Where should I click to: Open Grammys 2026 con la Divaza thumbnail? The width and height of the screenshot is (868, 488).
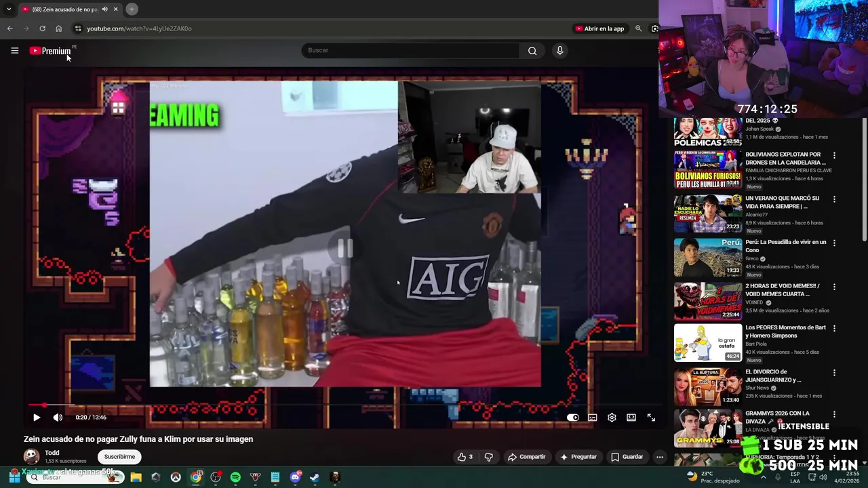(707, 428)
